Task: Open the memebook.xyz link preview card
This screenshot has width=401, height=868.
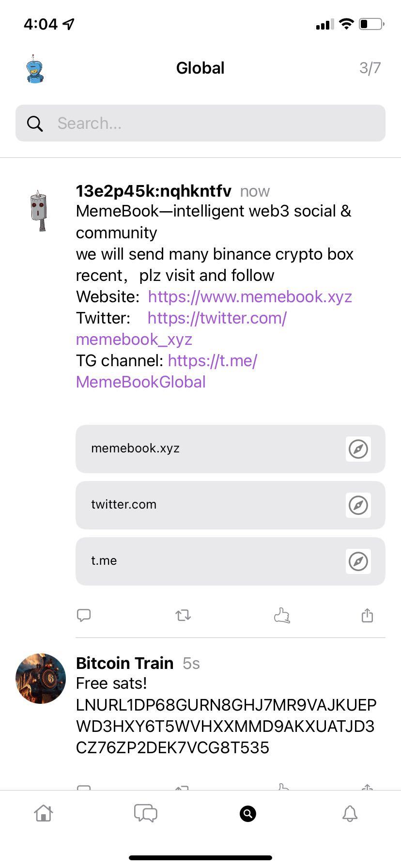Action: click(208, 449)
